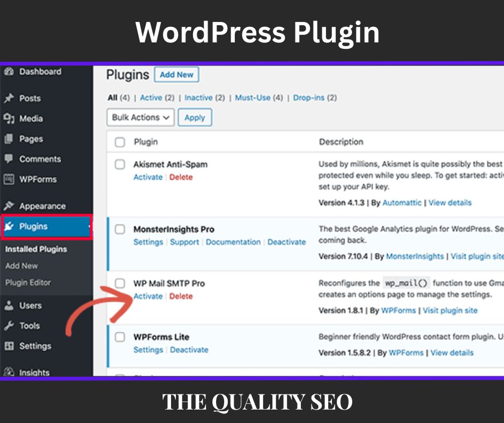Viewport: 504px width, 423px height.
Task: Click the Apply button for bulk actions
Action: [195, 118]
